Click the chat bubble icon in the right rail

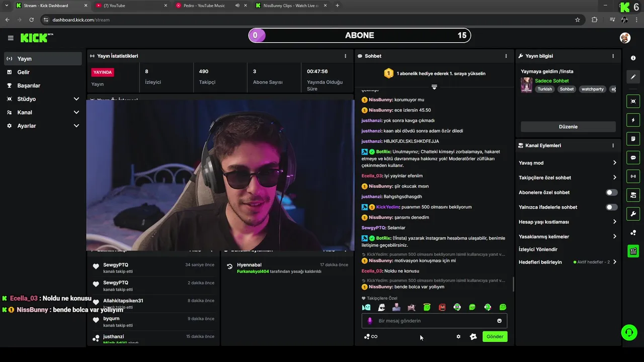coord(633,157)
